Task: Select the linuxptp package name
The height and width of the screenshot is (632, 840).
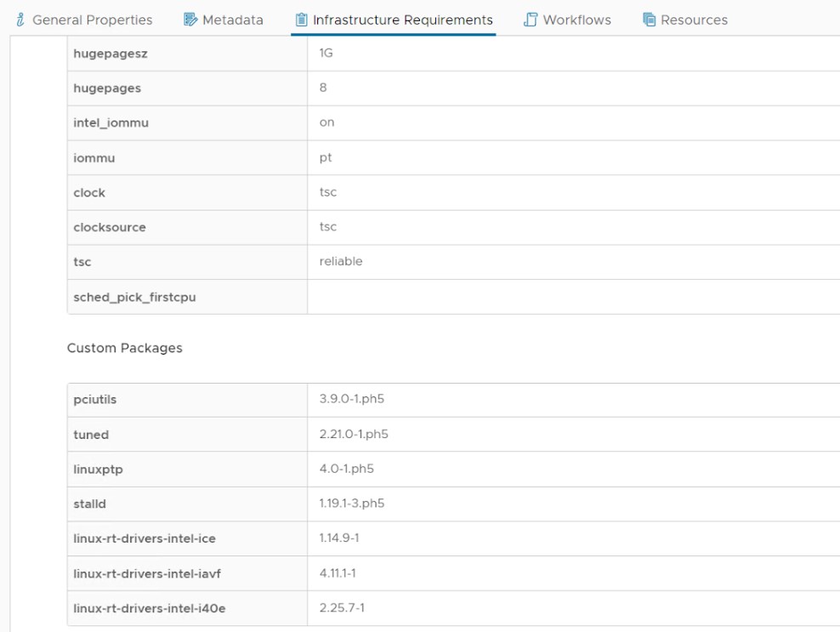Action: coord(97,470)
